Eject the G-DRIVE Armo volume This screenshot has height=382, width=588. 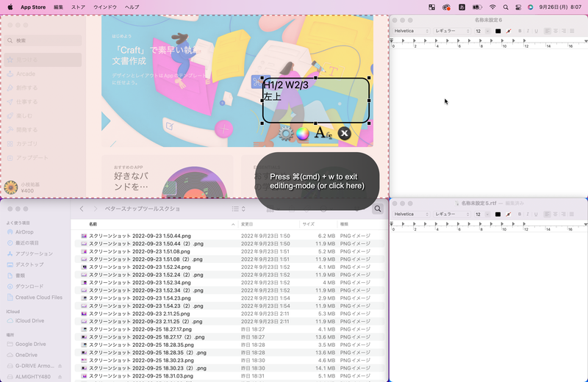pos(60,366)
